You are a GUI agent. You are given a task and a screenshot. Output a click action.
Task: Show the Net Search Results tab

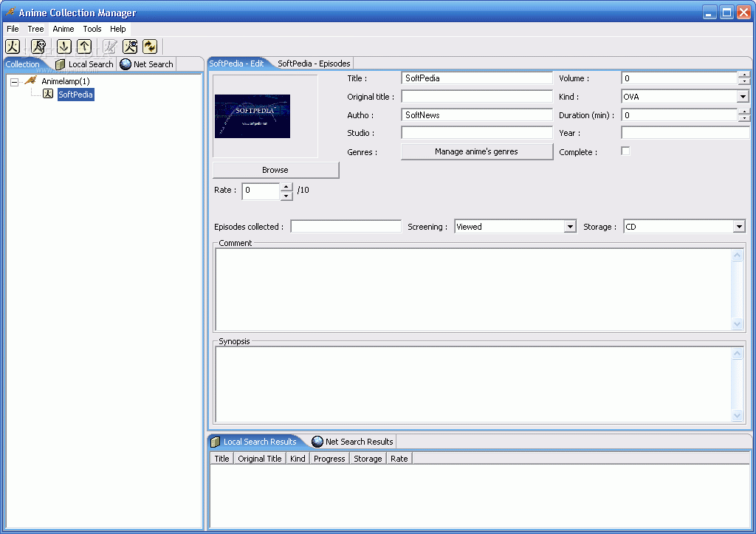pyautogui.click(x=352, y=442)
